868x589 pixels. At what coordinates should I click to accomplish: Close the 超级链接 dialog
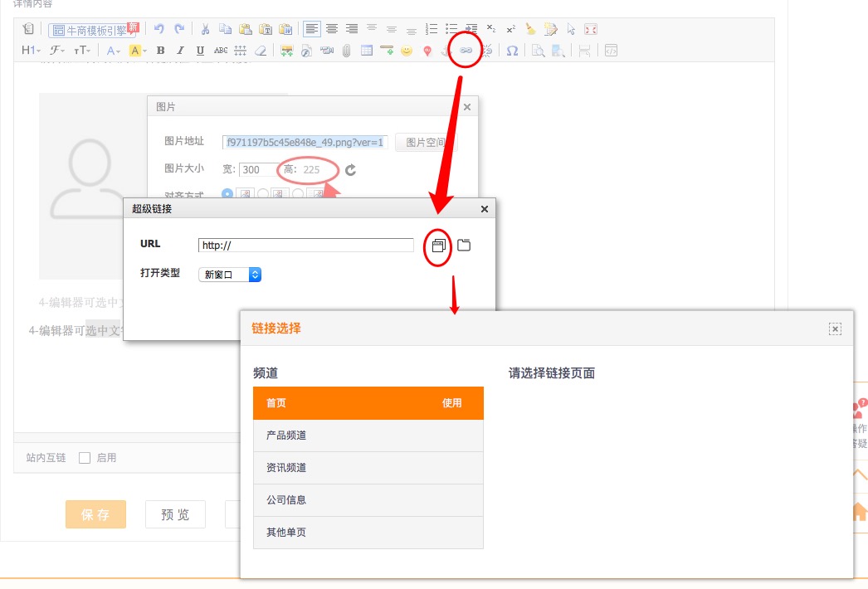485,209
